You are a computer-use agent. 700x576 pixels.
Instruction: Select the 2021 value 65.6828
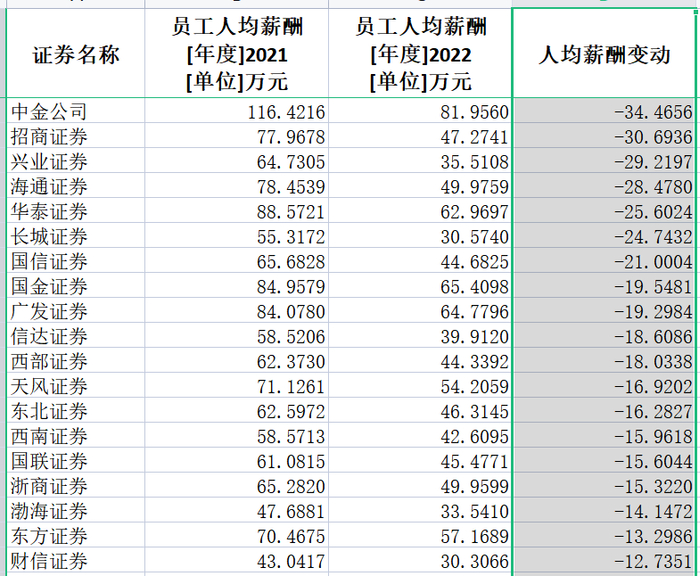click(237, 260)
